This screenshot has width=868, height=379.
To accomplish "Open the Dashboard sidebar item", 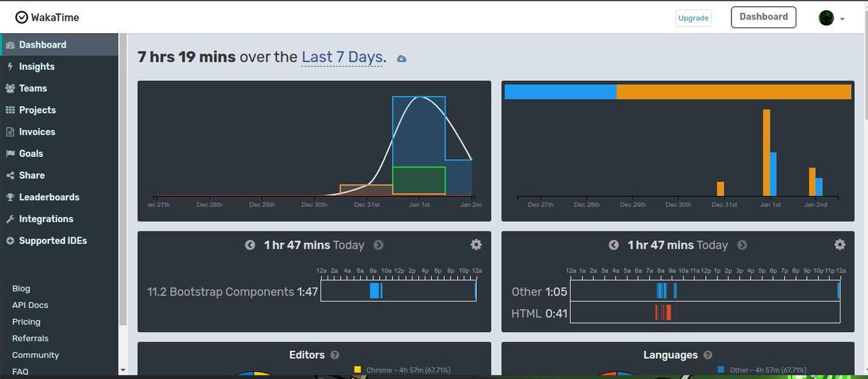I will click(59, 45).
